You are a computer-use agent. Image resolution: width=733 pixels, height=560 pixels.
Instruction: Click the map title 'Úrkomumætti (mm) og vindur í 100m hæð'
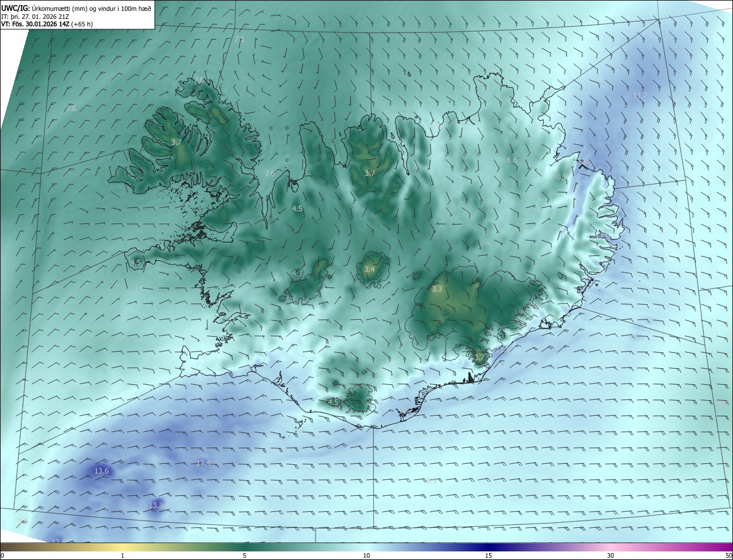coord(90,7)
